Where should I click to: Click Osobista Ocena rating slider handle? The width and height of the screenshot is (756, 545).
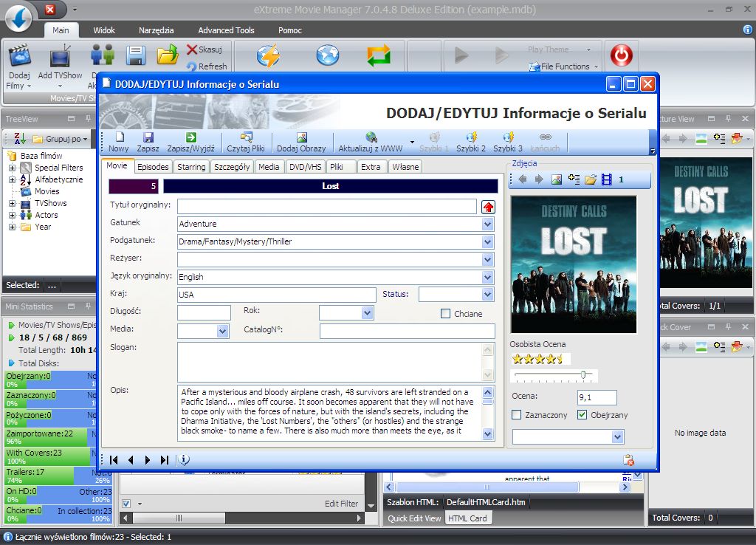click(583, 374)
